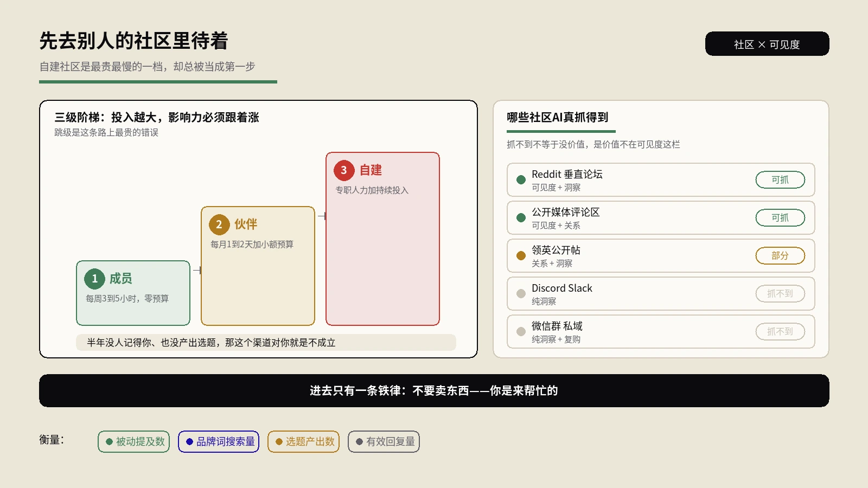Viewport: 868px width, 488px height.
Task: Click the number 1 circle badge for 成员
Action: point(94,279)
